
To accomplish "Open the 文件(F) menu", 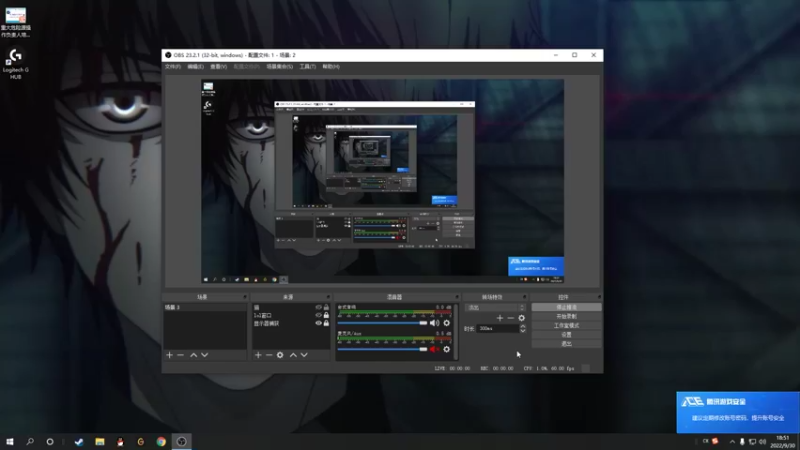I will coord(172,67).
